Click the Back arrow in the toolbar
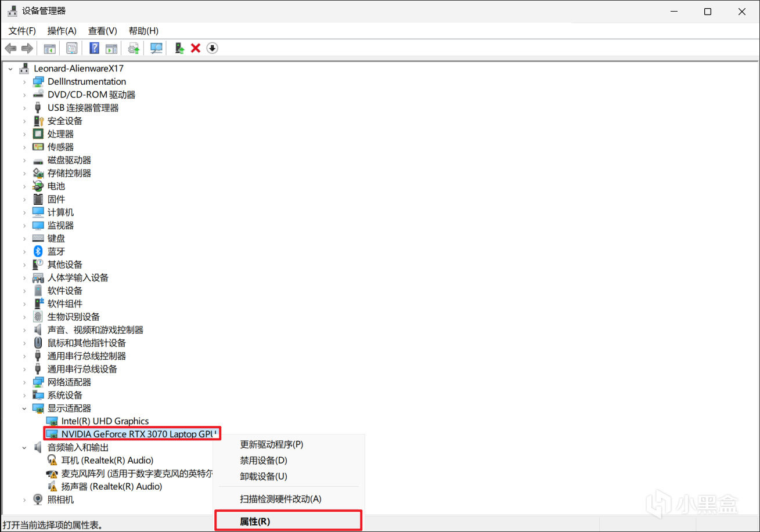 coord(10,48)
